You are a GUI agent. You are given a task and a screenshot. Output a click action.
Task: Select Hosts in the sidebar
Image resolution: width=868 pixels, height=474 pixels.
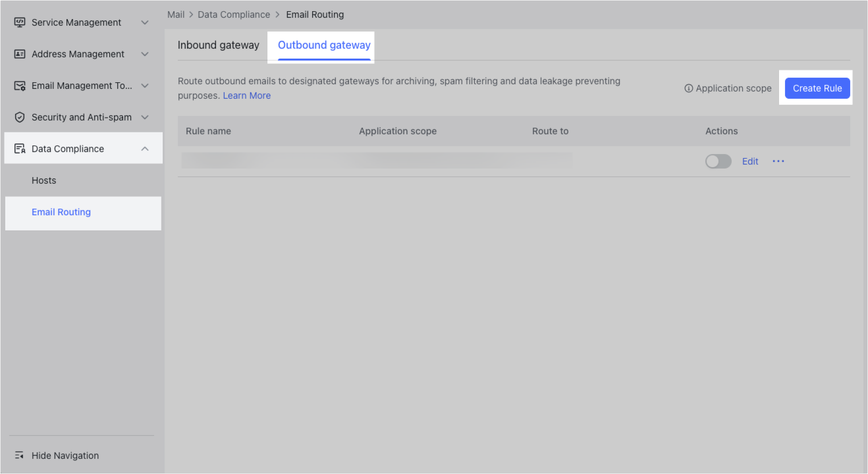[43, 180]
